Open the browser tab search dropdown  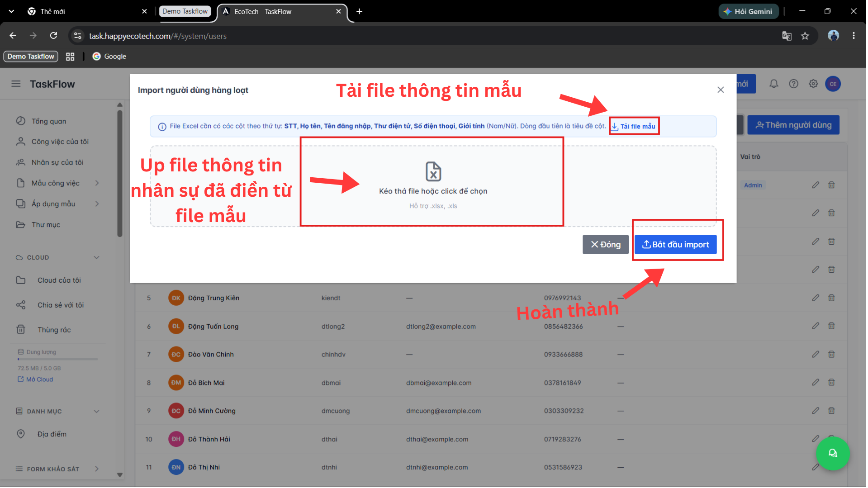(12, 11)
